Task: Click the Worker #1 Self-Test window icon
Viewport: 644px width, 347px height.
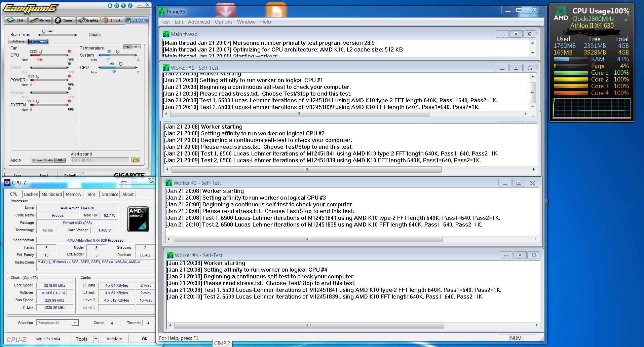Action: (166, 68)
